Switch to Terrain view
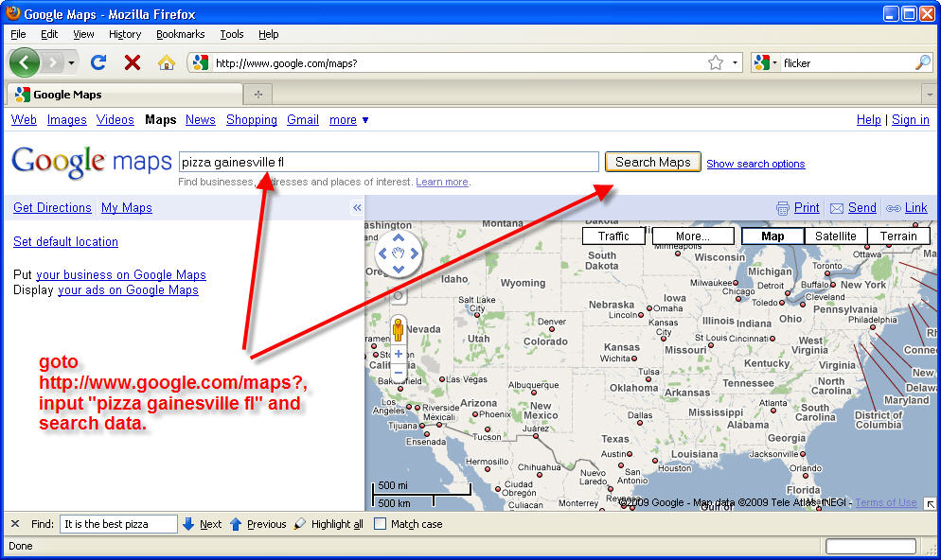 [x=898, y=236]
